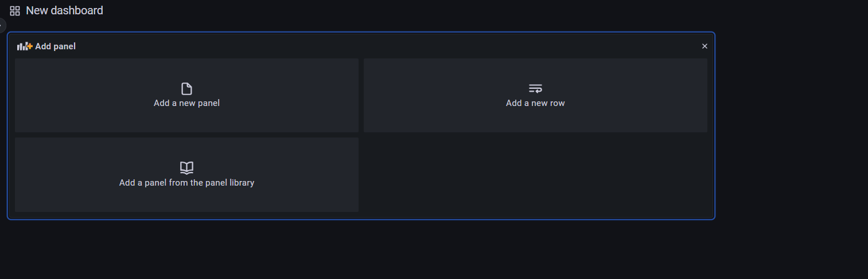The width and height of the screenshot is (868, 279).
Task: Click "Add a panel from the panel library" text
Action: tap(186, 183)
